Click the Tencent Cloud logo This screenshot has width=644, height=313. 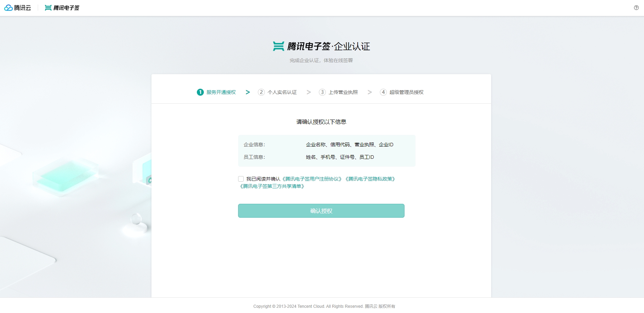click(18, 8)
